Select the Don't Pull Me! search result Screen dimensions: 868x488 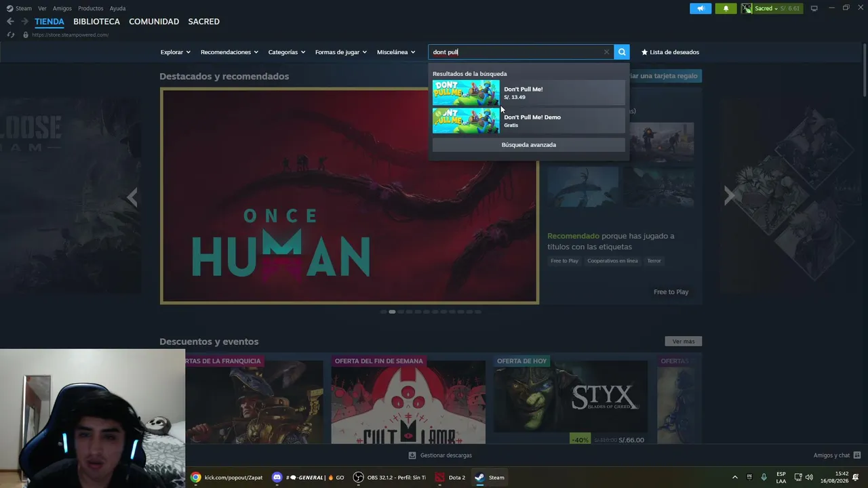click(x=528, y=93)
